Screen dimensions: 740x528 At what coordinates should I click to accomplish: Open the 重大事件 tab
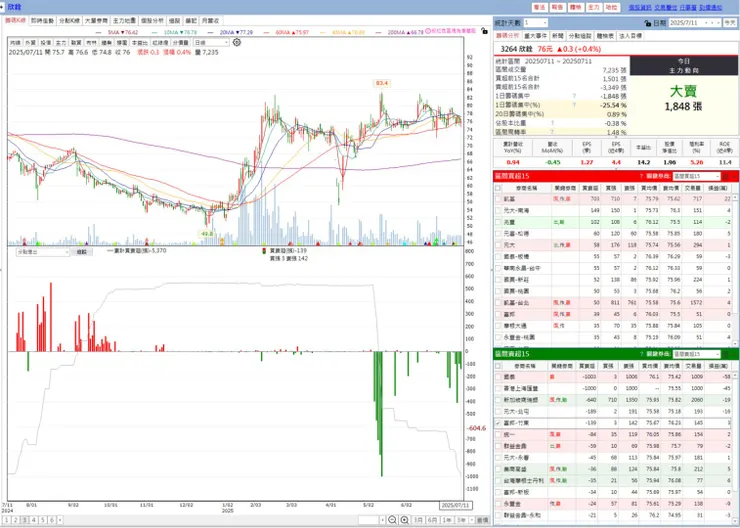click(535, 36)
